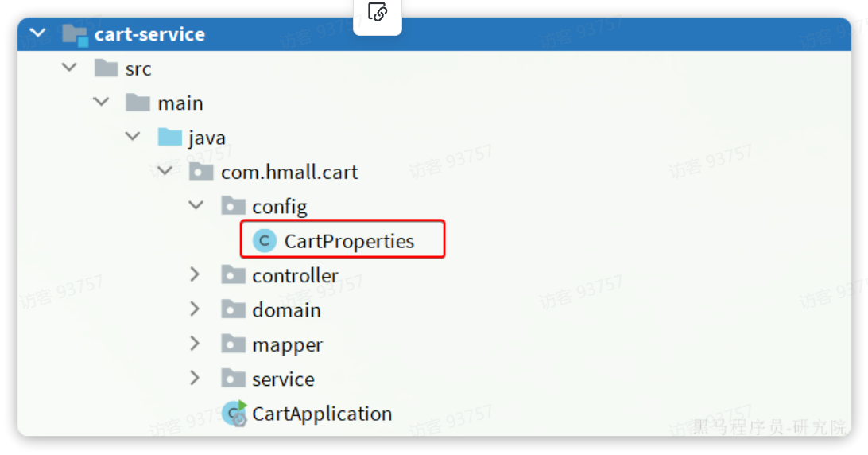868x455 pixels.
Task: Click the domain package folder icon
Action: (233, 309)
